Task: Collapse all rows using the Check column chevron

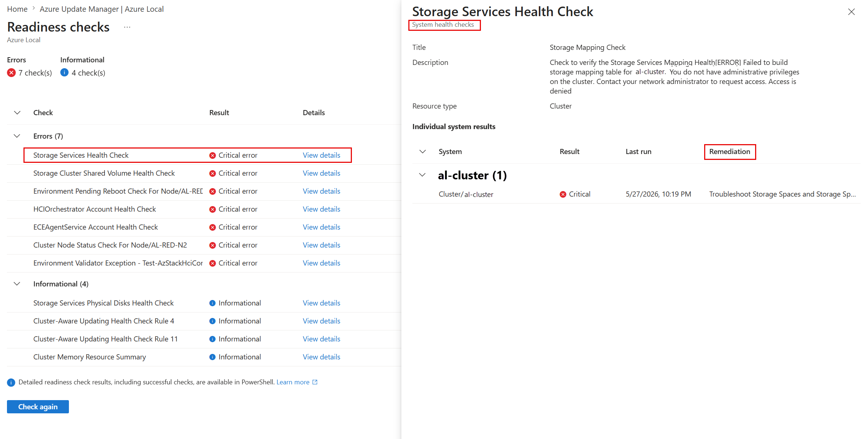Action: [17, 113]
